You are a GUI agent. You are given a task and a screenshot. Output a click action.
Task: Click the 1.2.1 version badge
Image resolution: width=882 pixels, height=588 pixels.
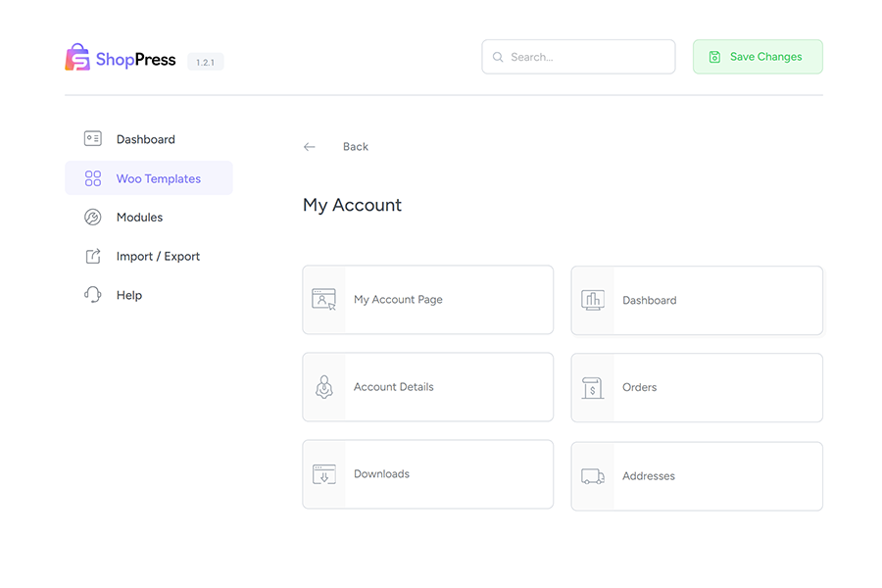[206, 62]
